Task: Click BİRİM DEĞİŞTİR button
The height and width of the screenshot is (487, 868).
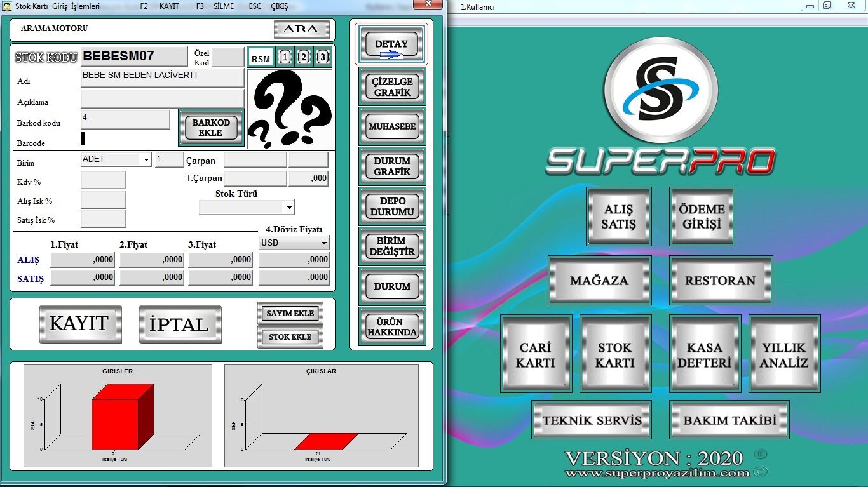Action: [392, 246]
